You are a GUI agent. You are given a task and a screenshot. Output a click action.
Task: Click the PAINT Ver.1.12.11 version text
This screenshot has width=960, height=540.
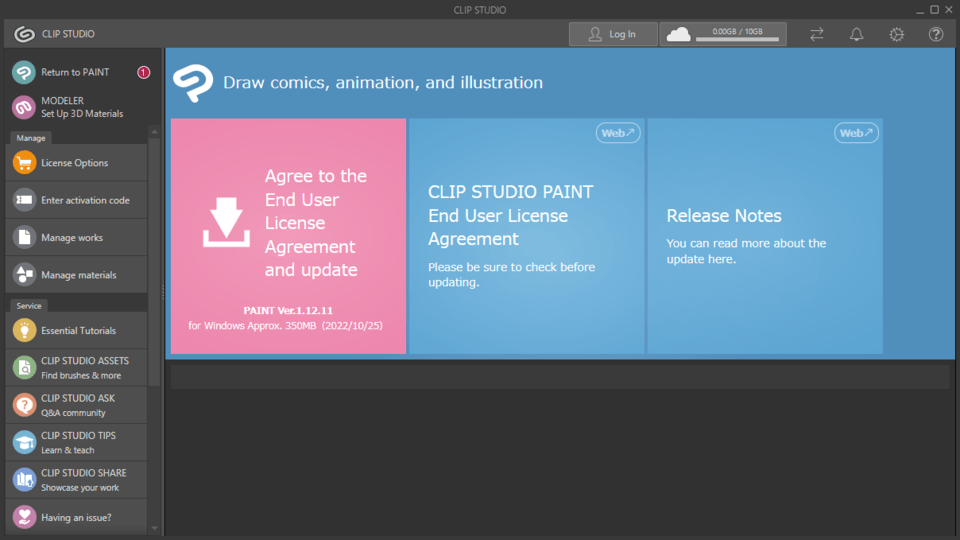tap(288, 310)
